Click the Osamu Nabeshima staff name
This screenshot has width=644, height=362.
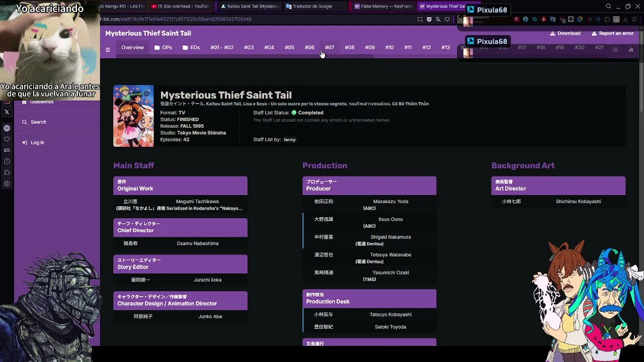tap(198, 244)
